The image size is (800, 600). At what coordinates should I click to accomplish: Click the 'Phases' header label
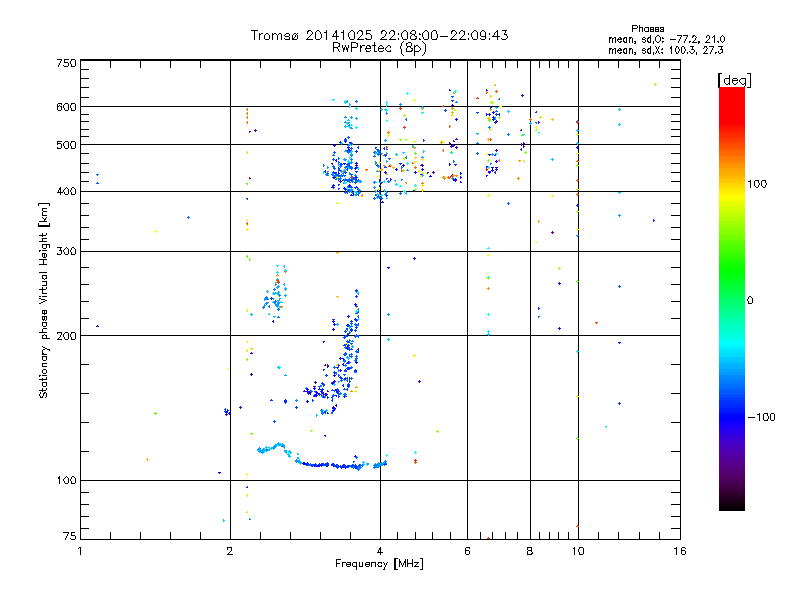(647, 29)
